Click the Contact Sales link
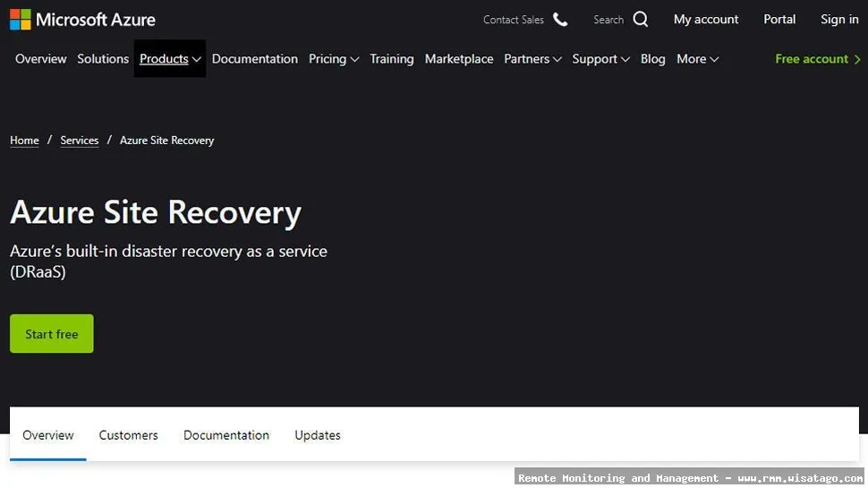 point(513,20)
